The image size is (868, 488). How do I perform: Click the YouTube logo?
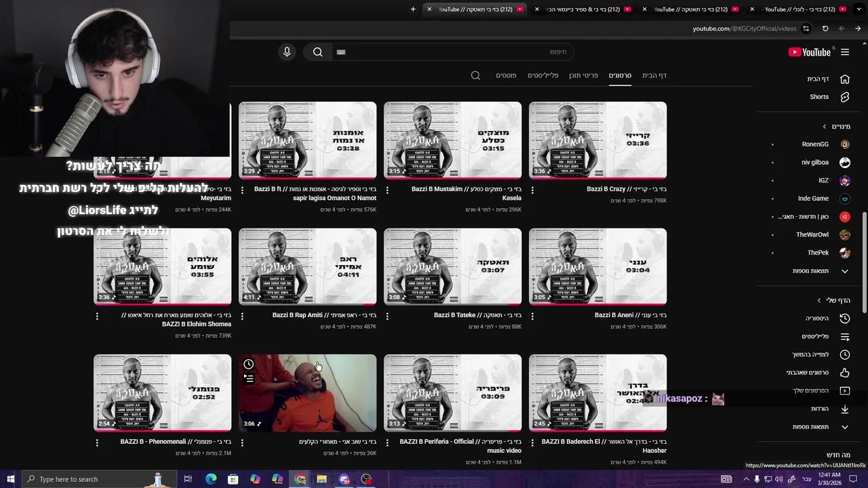[x=810, y=52]
